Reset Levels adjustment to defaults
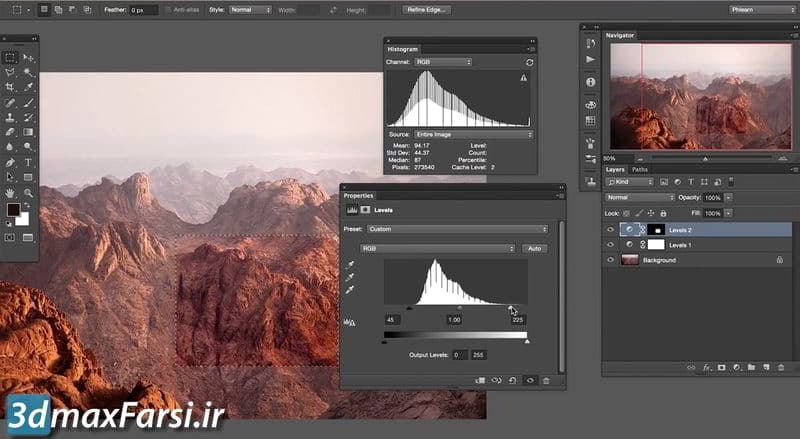This screenshot has width=800, height=439. click(x=513, y=381)
